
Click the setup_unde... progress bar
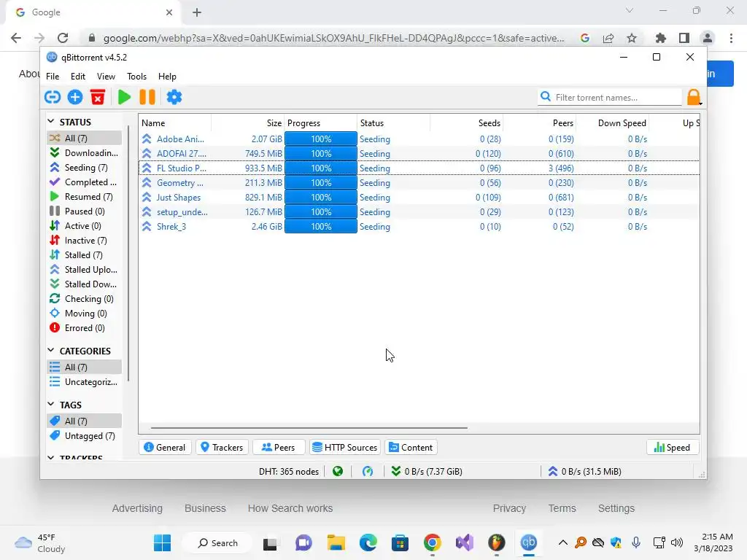(x=321, y=212)
